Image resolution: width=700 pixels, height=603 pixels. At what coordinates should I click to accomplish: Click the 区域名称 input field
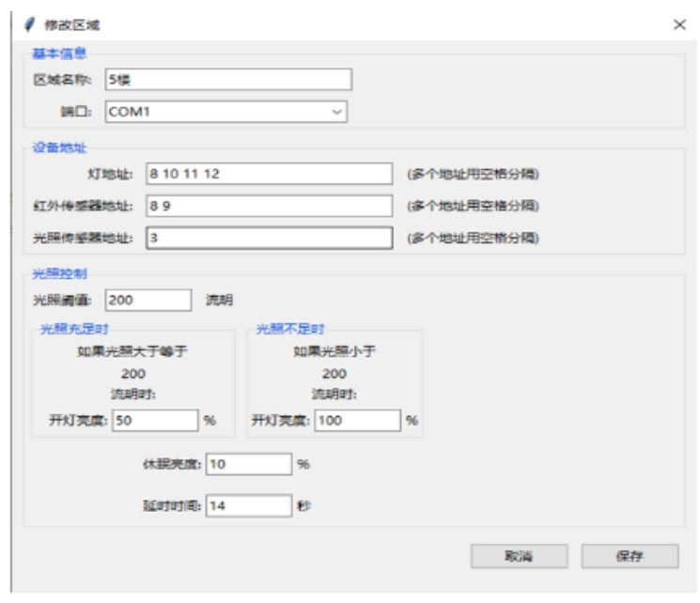[x=227, y=80]
